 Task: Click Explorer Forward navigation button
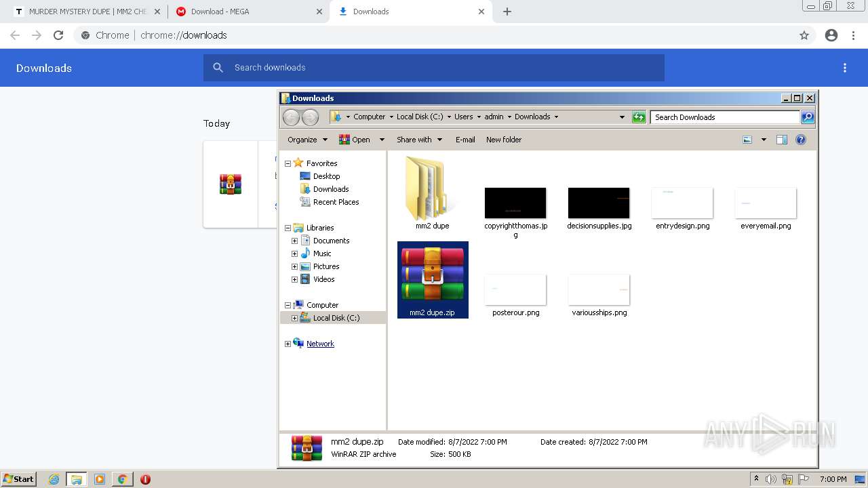[x=310, y=117]
